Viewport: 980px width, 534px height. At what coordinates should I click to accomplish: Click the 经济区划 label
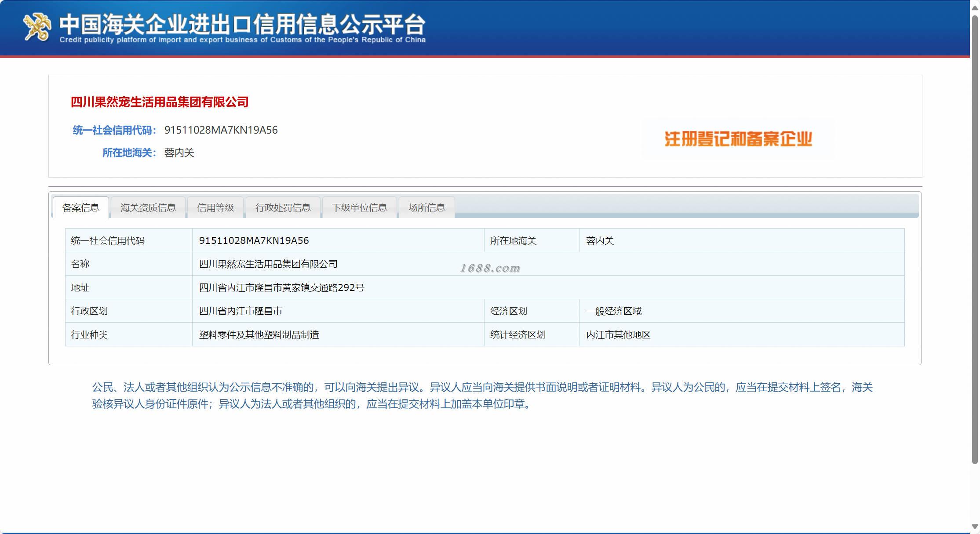click(x=509, y=311)
